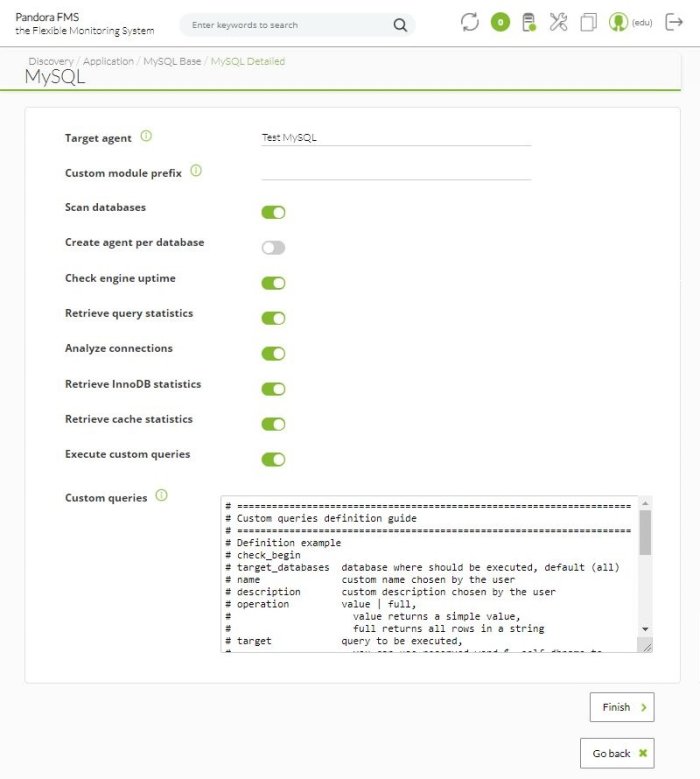Go to Application breadcrumb
The width and height of the screenshot is (700, 779).
pos(108,61)
